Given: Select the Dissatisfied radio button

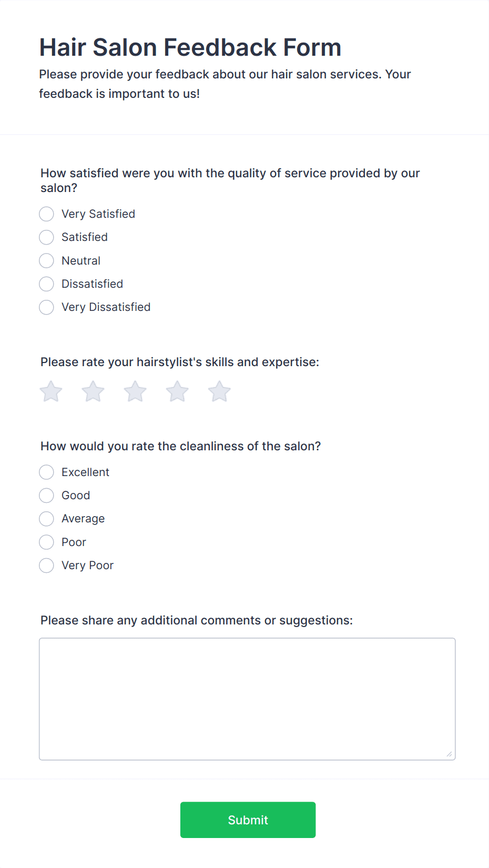Looking at the screenshot, I should (46, 284).
